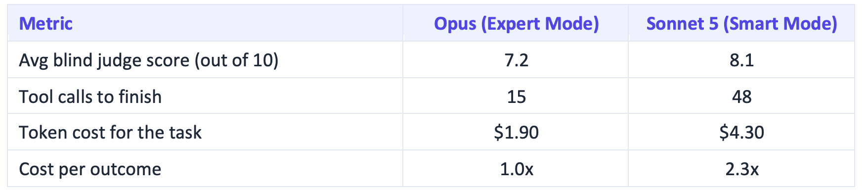This screenshot has width=868, height=194.
Task: Select the Sonnet 5 (Smart Mode) header
Action: pyautogui.click(x=741, y=24)
